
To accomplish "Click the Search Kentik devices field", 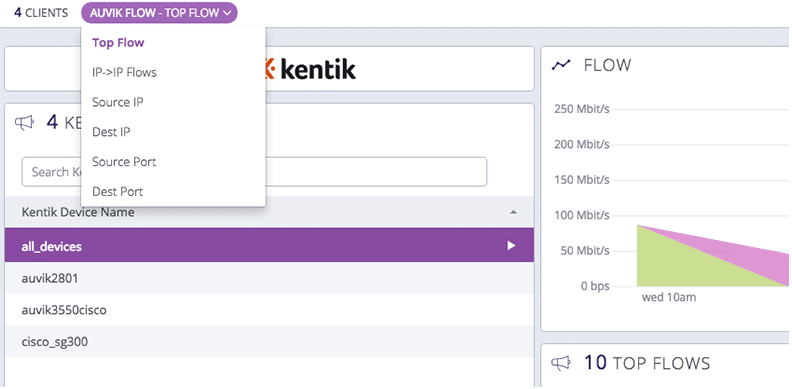I will pos(254,172).
